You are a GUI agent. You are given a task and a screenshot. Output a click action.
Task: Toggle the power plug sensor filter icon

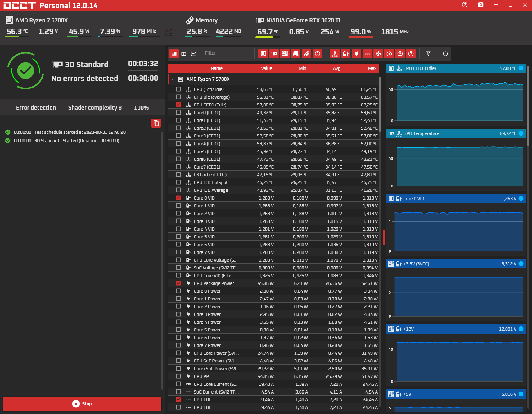pos(357,54)
